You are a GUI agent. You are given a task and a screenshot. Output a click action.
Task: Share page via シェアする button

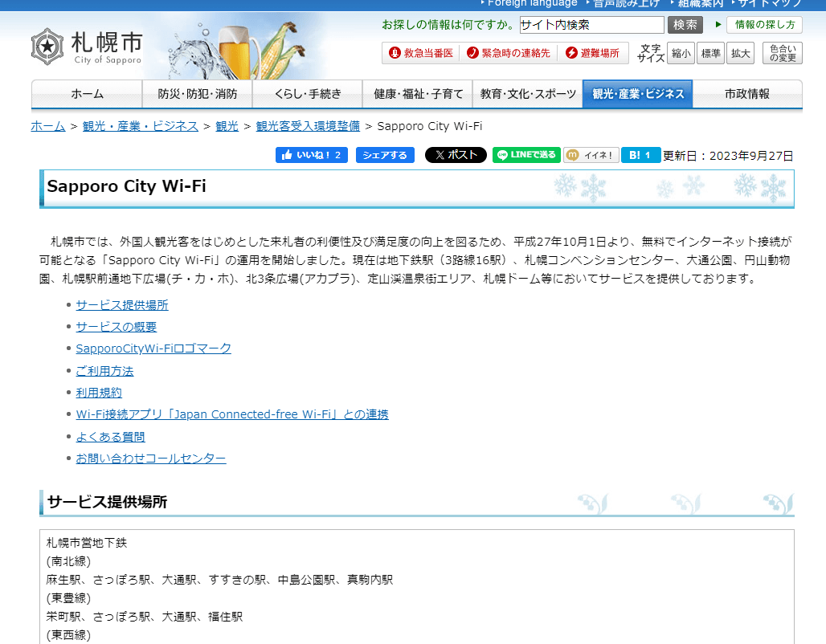(x=385, y=155)
